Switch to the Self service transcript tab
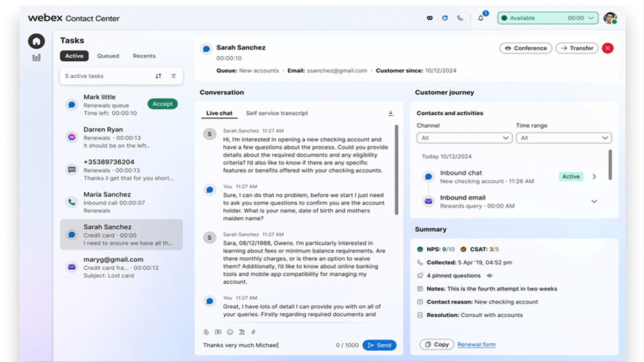This screenshot has width=644, height=362. pyautogui.click(x=277, y=113)
